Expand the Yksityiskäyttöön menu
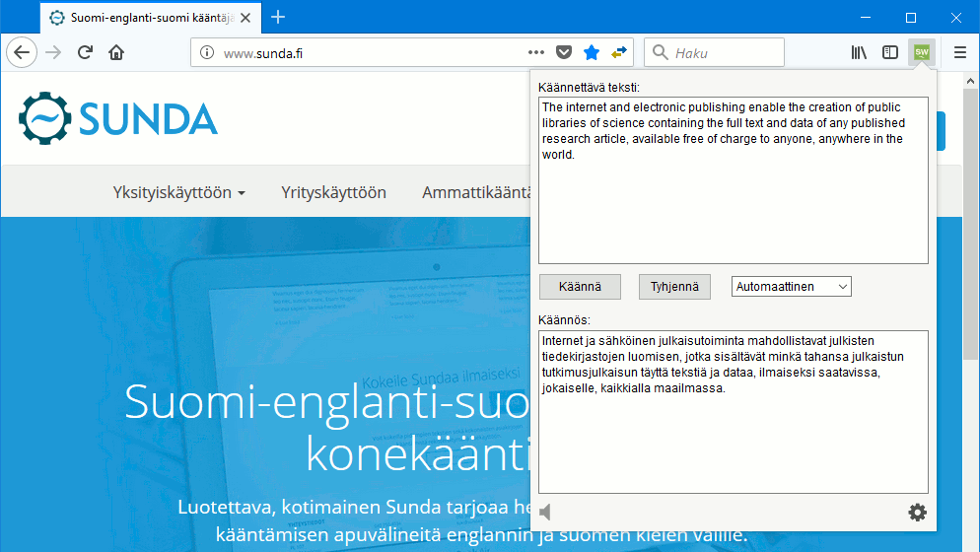The image size is (980, 552). click(178, 192)
